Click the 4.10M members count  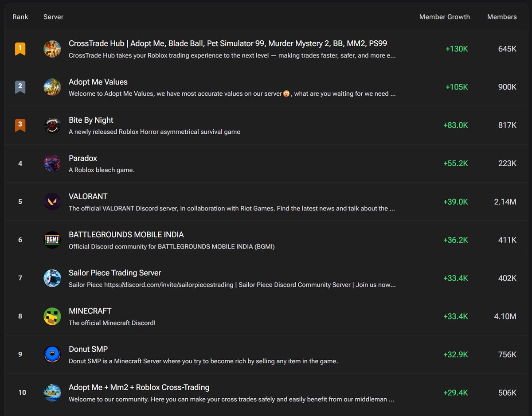(505, 316)
